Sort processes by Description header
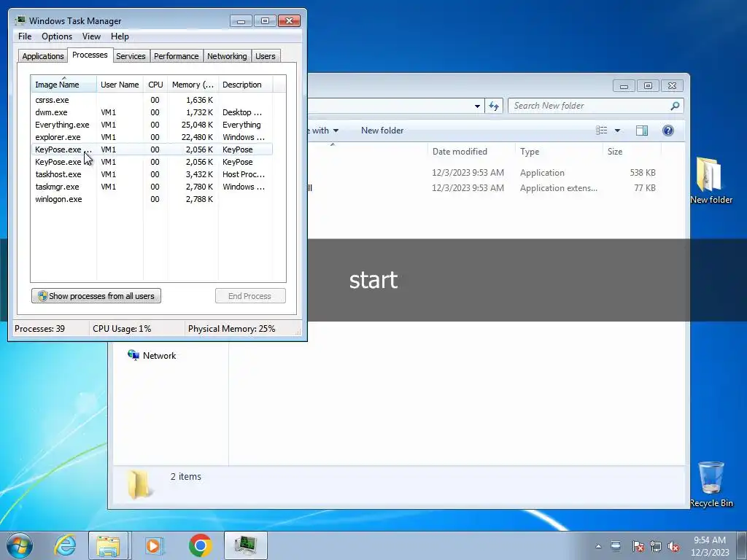747x560 pixels. 245,85
